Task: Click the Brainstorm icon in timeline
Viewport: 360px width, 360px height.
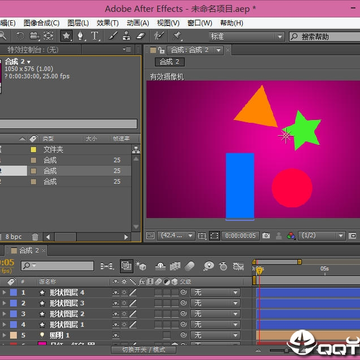Action: pyautogui.click(x=209, y=266)
